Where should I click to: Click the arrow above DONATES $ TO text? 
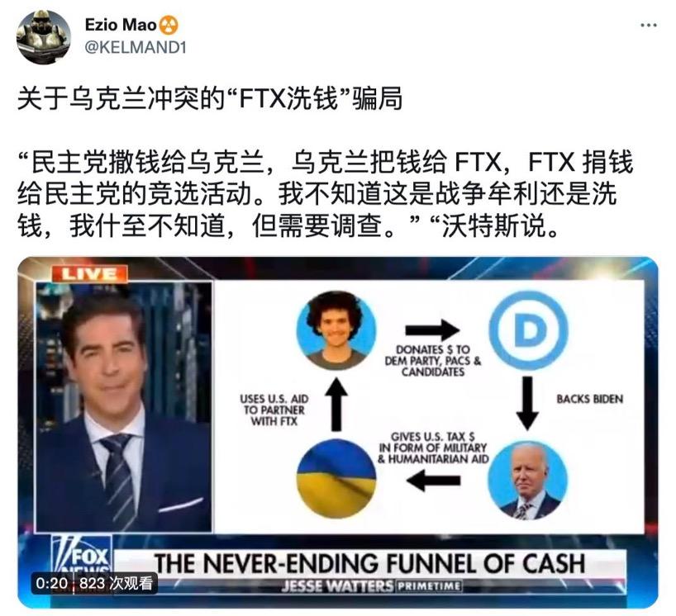[432, 330]
